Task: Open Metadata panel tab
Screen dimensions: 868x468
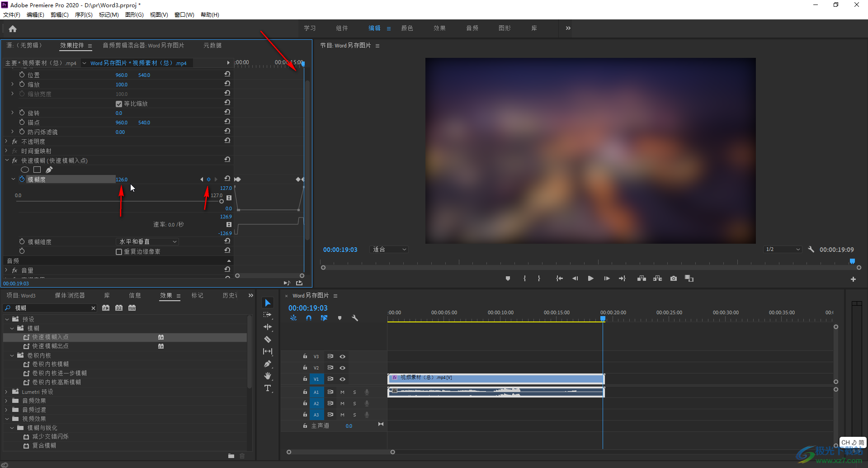Action: 212,45
